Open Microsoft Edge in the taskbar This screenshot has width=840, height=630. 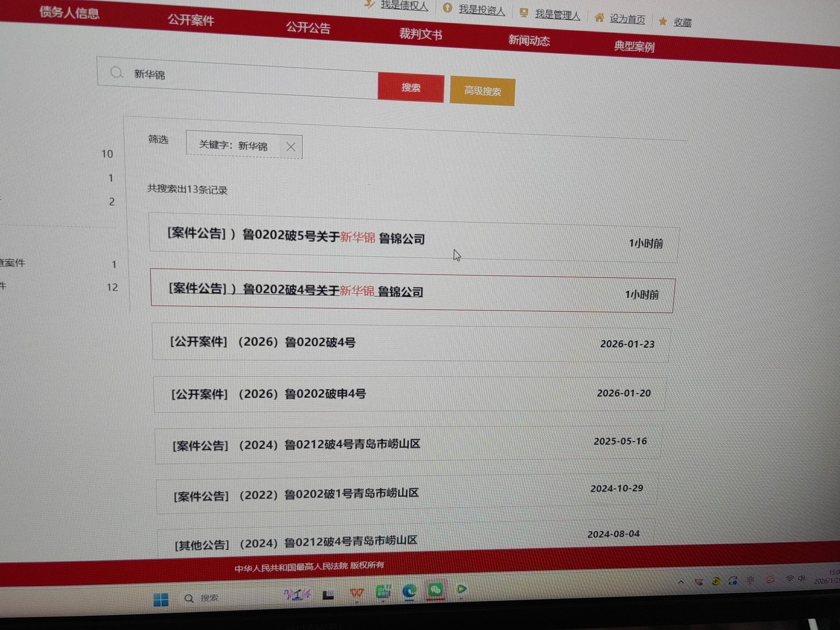pos(409,591)
